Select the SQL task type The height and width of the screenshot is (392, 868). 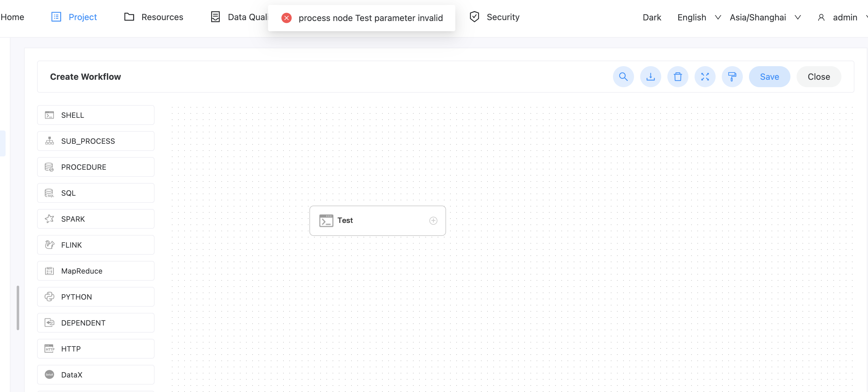pyautogui.click(x=96, y=193)
